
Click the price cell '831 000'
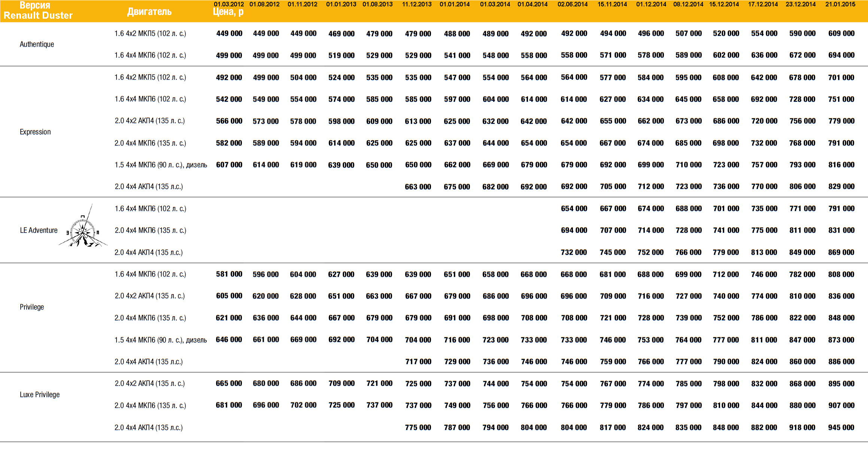pyautogui.click(x=841, y=230)
